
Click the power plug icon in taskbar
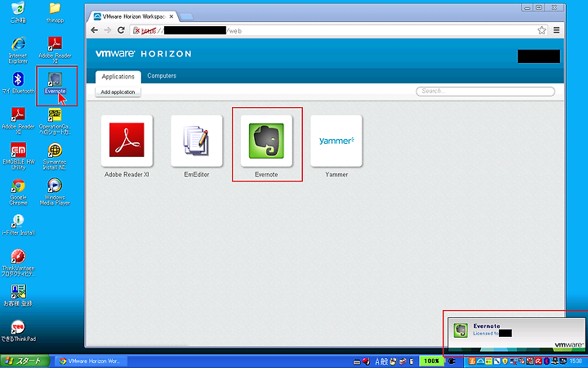452,361
